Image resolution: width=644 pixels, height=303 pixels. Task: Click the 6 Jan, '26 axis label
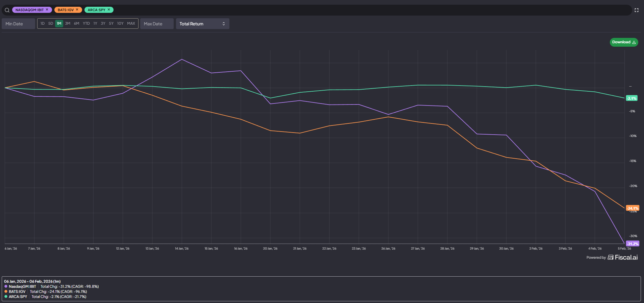11,249
